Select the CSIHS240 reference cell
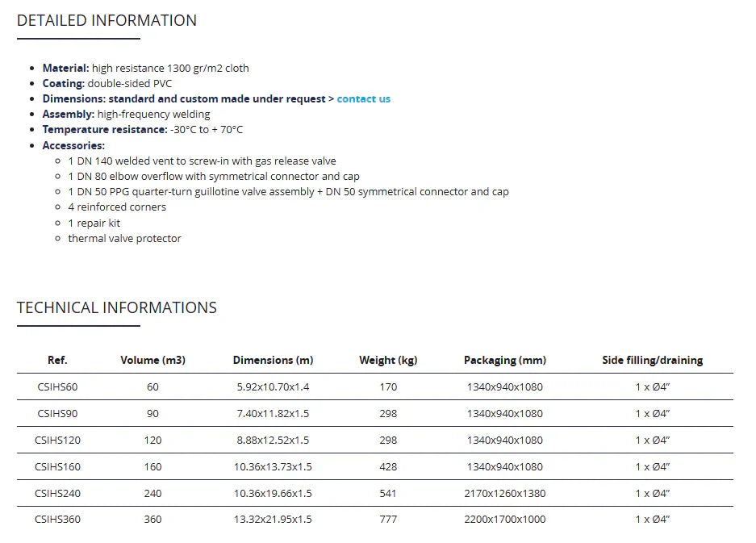This screenshot has height=543, width=756. point(57,493)
